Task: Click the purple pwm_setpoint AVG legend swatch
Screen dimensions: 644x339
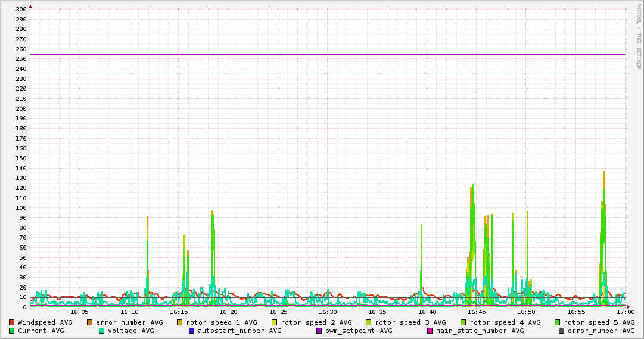Action: click(319, 331)
